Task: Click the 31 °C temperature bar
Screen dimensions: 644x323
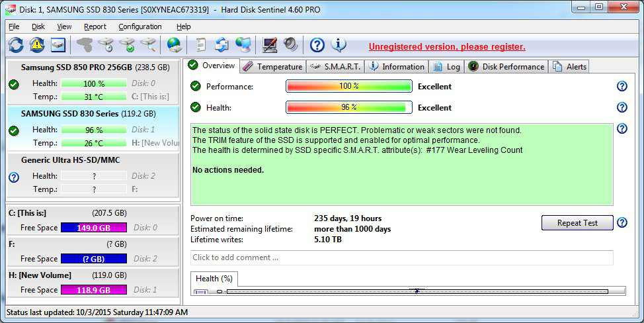Action: tap(94, 97)
